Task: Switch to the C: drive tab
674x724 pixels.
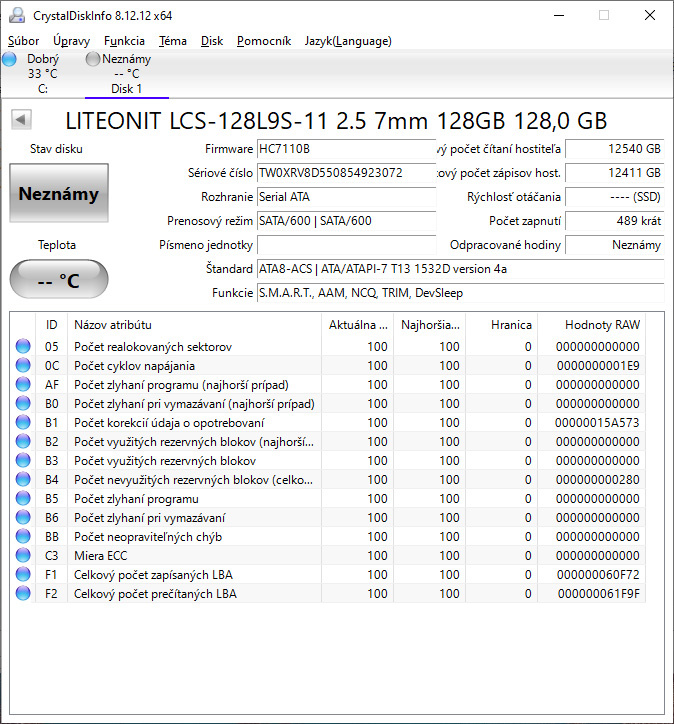Action: [x=42, y=74]
